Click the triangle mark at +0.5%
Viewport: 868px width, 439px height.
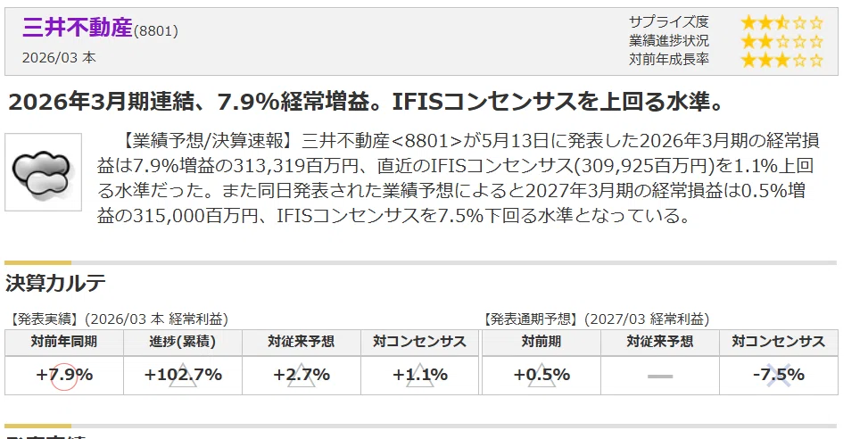click(541, 376)
